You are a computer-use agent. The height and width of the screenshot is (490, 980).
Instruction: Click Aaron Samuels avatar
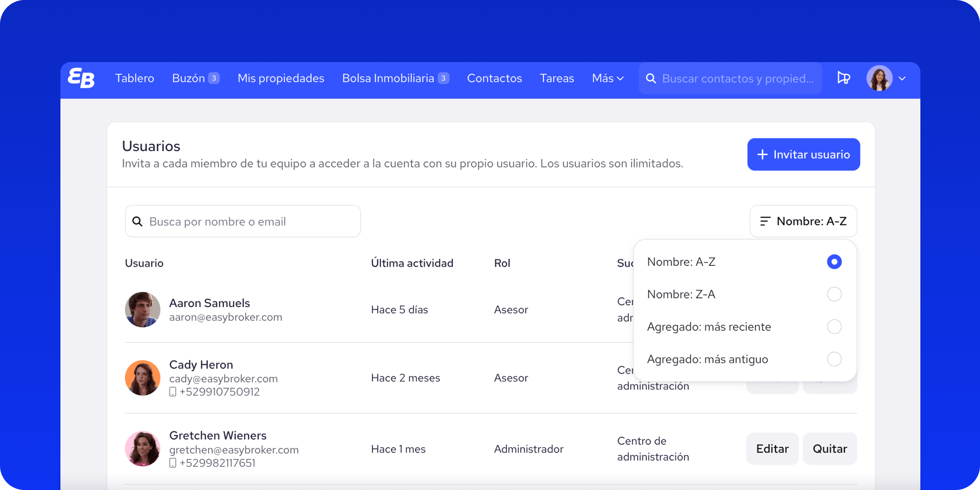coord(143,310)
